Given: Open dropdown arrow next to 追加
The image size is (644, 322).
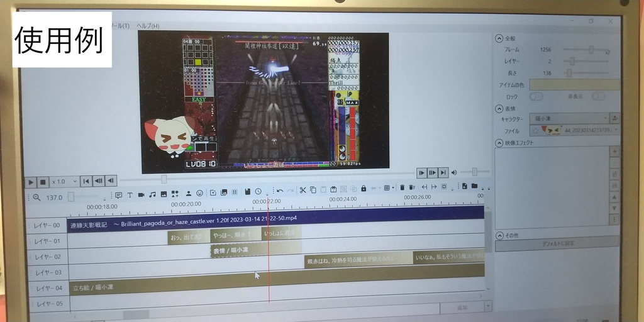Looking at the screenshot, I should coord(488,306).
